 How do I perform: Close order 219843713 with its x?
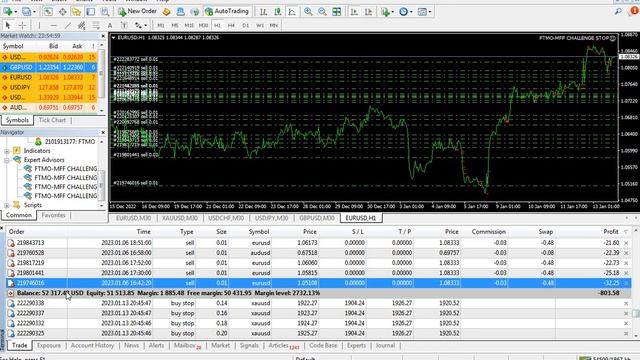626,243
